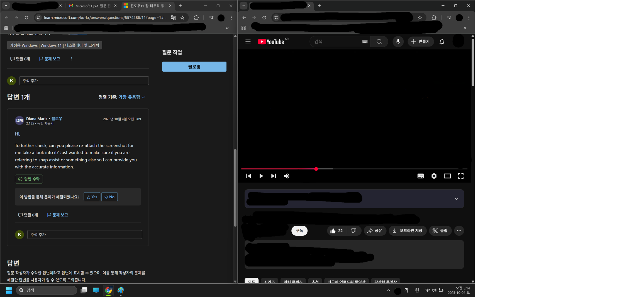This screenshot has height=297, width=644.
Task: Open the on-screen keyboard in YouTube search
Action: [365, 42]
